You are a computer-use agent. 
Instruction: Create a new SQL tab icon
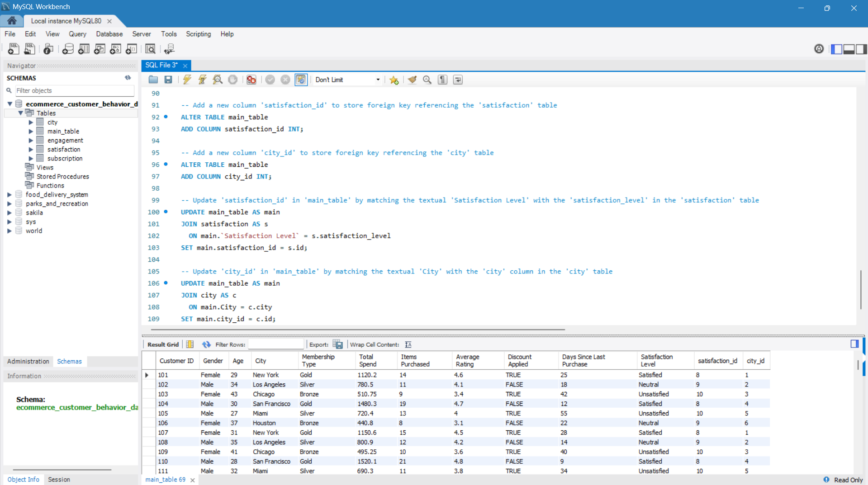point(14,49)
